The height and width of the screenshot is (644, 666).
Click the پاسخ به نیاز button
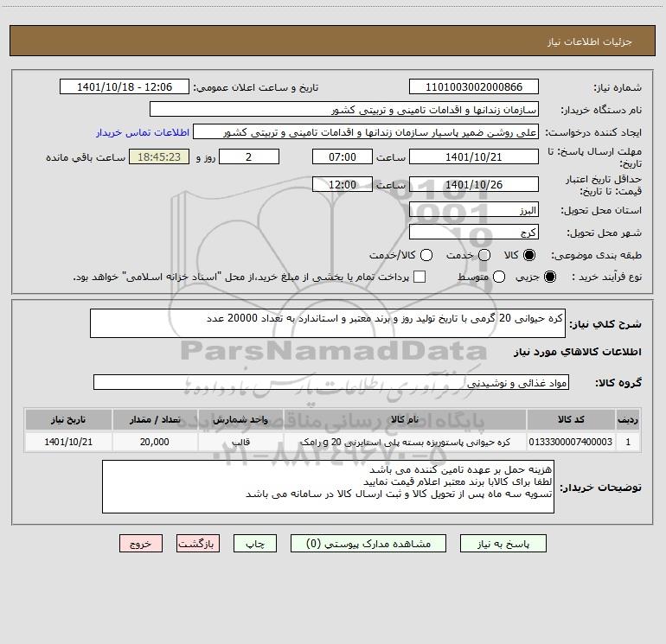coord(503,544)
